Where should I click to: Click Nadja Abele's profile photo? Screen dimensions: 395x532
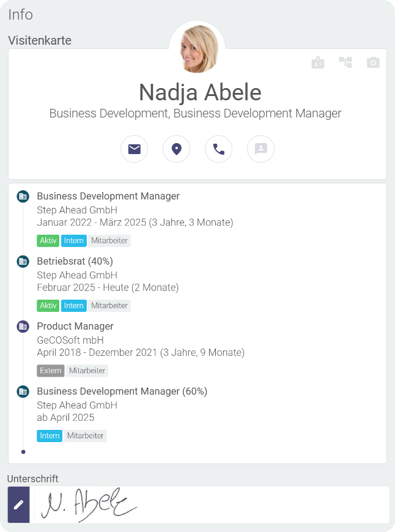[x=197, y=48]
